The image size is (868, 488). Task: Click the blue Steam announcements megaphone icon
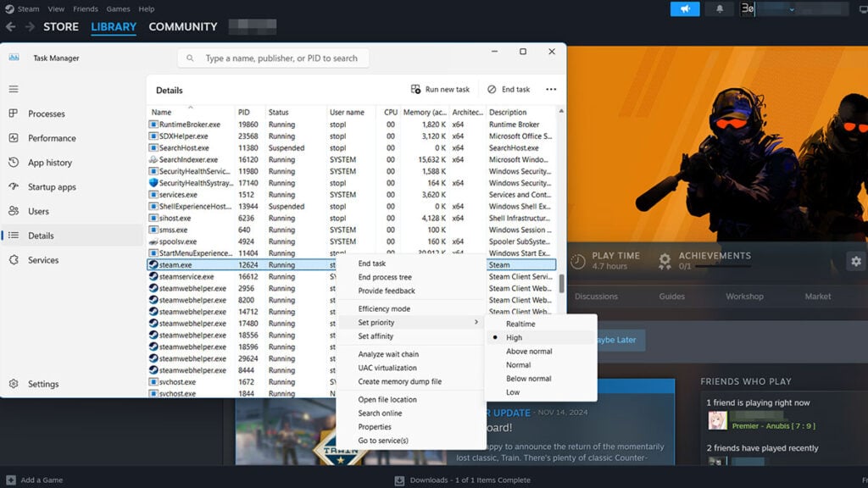(x=685, y=8)
